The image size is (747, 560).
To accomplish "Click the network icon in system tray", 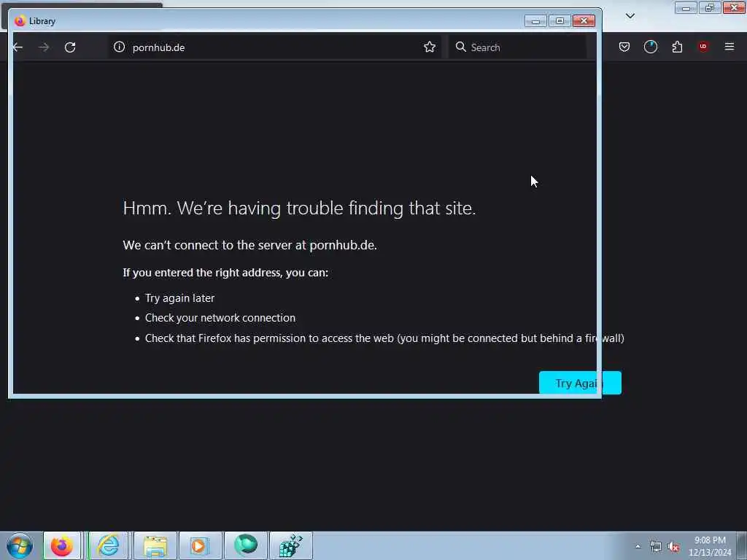I will [x=656, y=547].
